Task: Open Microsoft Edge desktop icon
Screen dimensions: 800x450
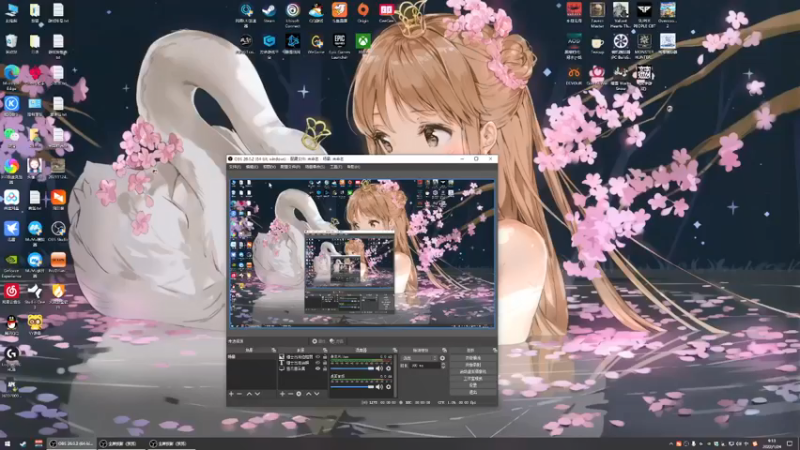Action: [x=11, y=77]
